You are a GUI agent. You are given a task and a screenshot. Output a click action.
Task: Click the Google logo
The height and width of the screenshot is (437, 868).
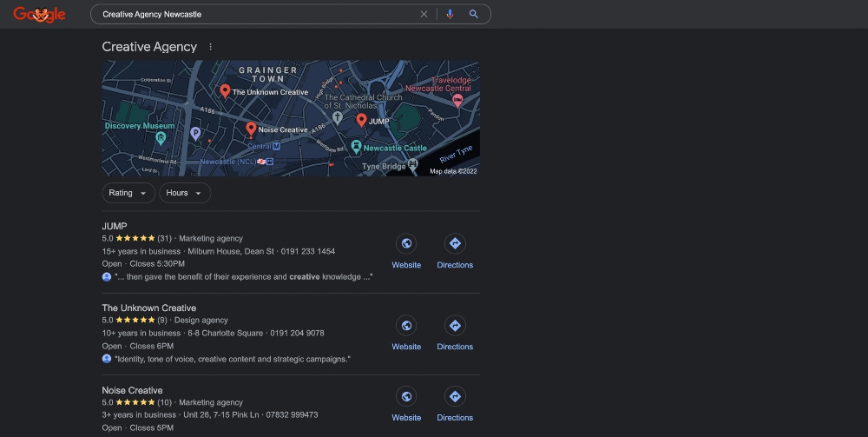click(39, 15)
